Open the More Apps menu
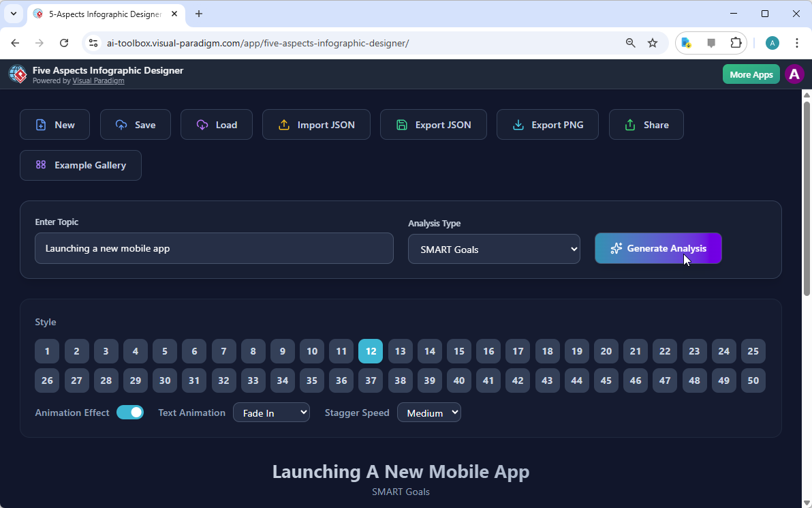 tap(751, 74)
